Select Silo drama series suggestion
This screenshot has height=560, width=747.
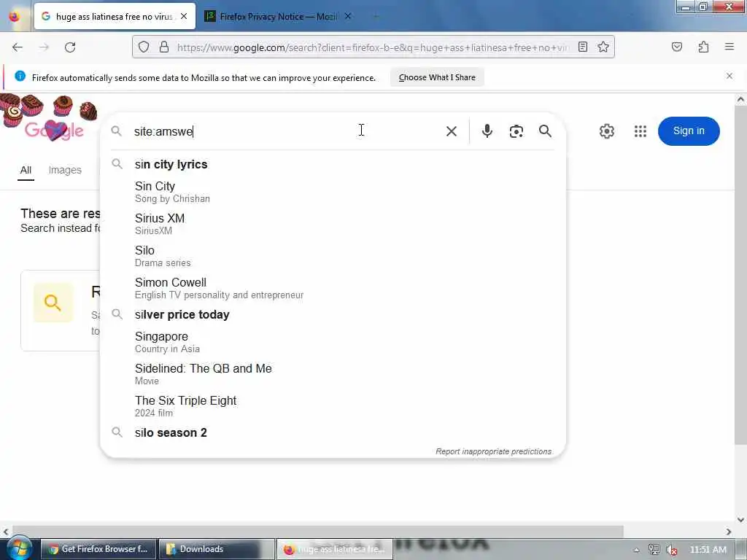pos(333,256)
